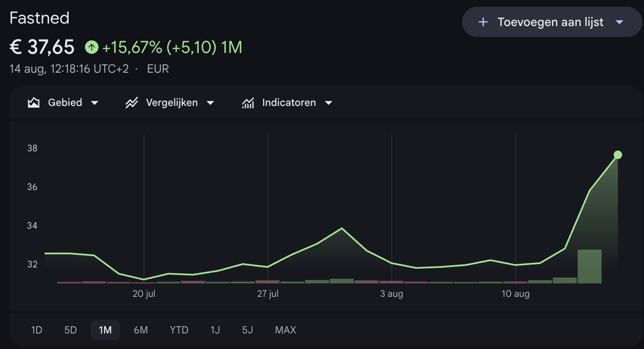Click the 20 jul date axis label

(x=144, y=293)
